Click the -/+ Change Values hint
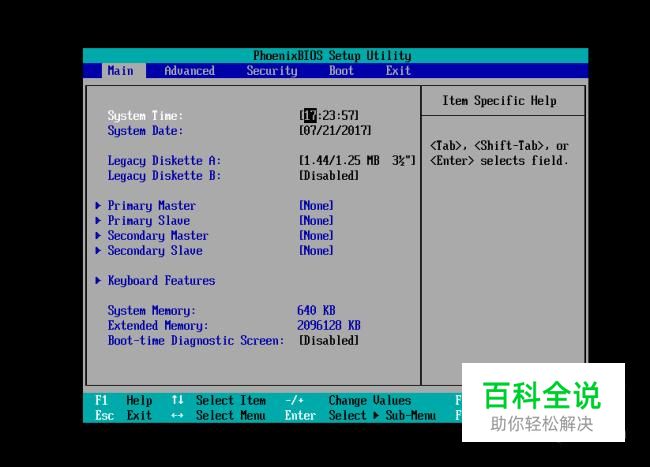The image size is (650, 467). 348,400
